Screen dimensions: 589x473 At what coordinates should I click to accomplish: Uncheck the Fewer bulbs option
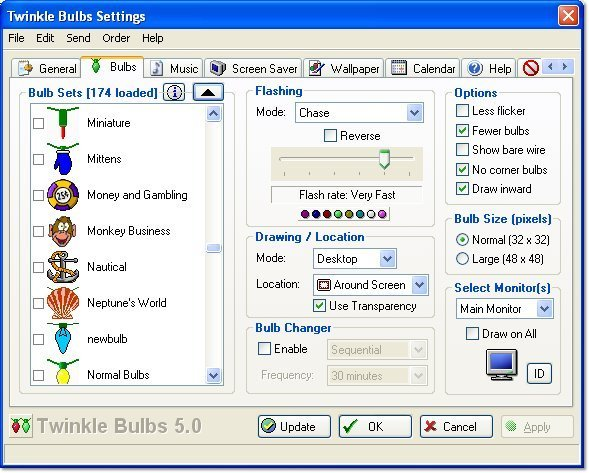[462, 130]
